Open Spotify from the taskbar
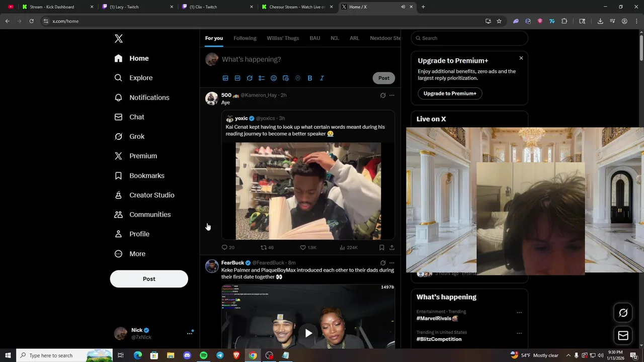 click(203, 355)
